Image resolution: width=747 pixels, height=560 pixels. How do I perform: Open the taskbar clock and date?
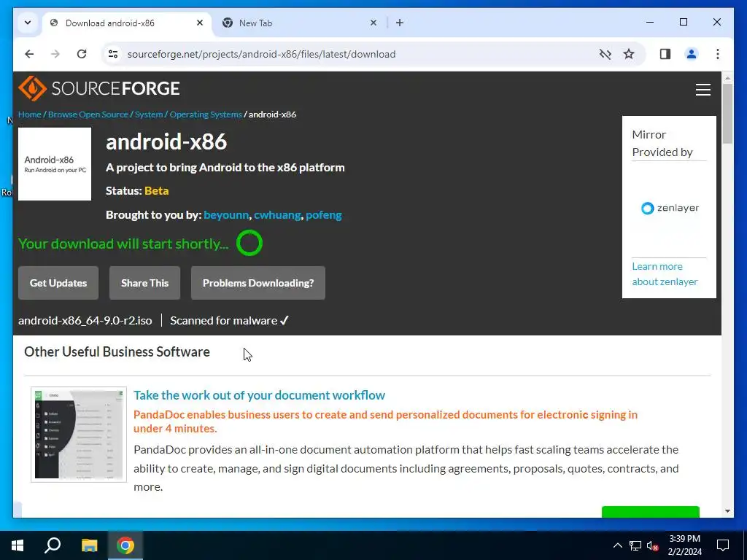pos(684,545)
